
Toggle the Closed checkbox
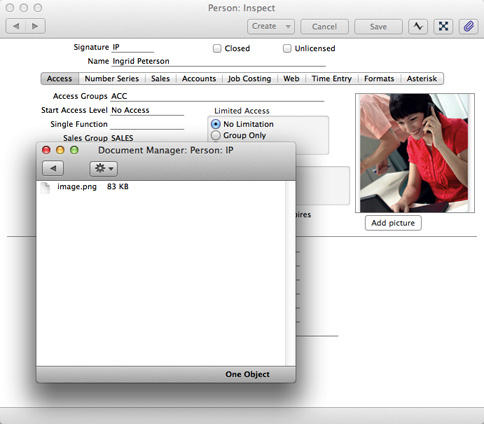click(x=217, y=49)
